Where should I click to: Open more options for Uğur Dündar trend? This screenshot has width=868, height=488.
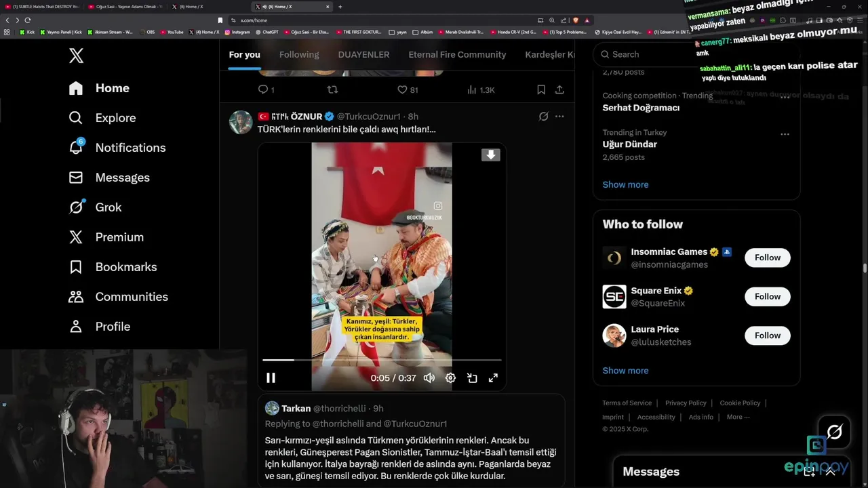point(785,134)
